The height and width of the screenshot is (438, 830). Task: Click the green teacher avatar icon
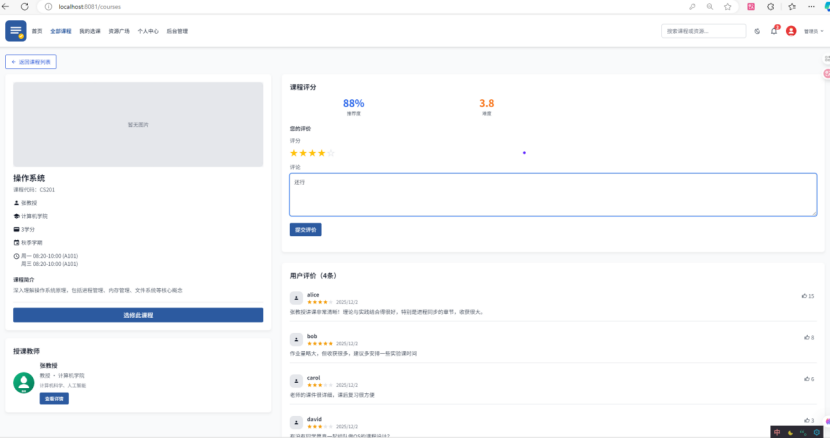(x=24, y=383)
